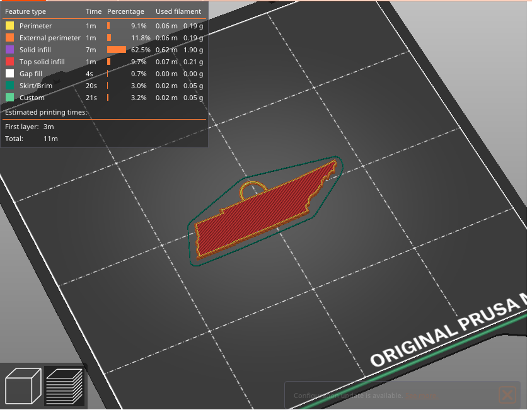Open the See more link in notification

[x=421, y=396]
